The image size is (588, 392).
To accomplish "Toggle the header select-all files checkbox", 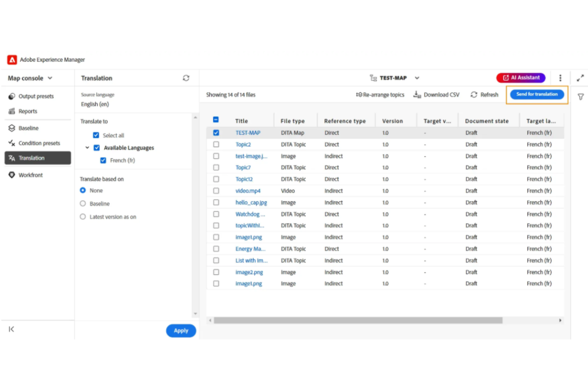I will (x=216, y=120).
